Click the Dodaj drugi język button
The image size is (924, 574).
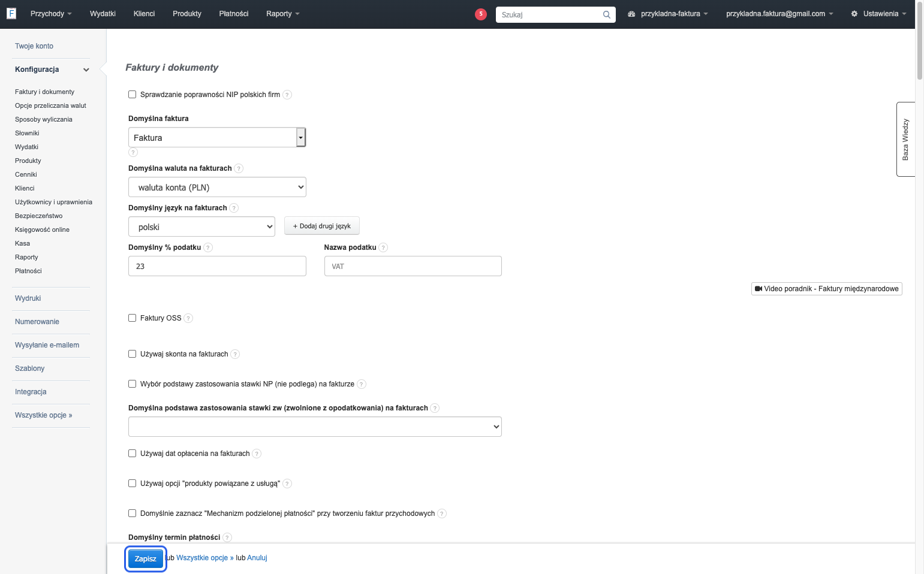pyautogui.click(x=321, y=226)
